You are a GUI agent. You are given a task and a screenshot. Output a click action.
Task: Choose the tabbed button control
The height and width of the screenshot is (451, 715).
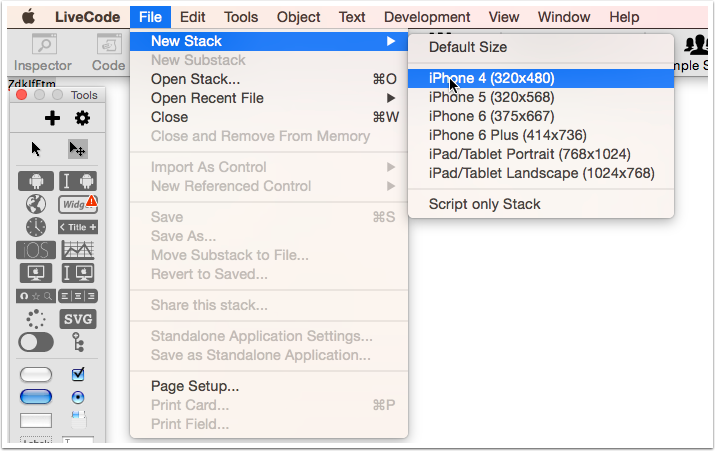pos(78,420)
